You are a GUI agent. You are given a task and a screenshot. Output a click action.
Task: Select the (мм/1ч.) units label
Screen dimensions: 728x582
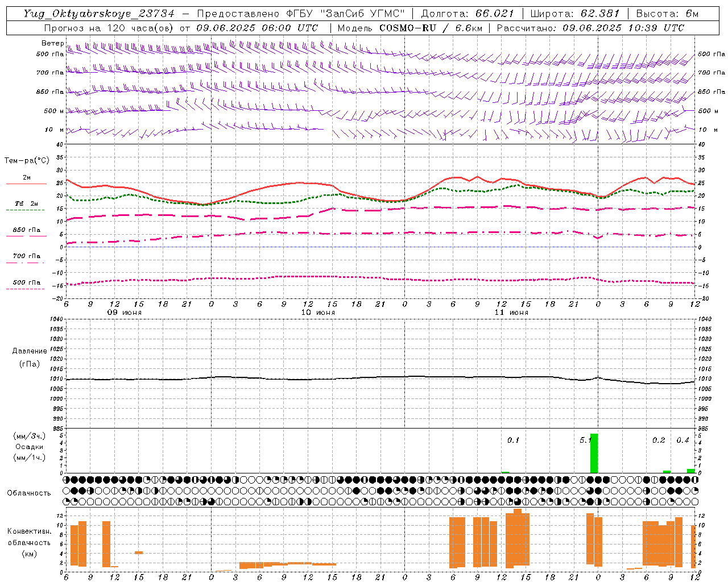click(x=29, y=458)
